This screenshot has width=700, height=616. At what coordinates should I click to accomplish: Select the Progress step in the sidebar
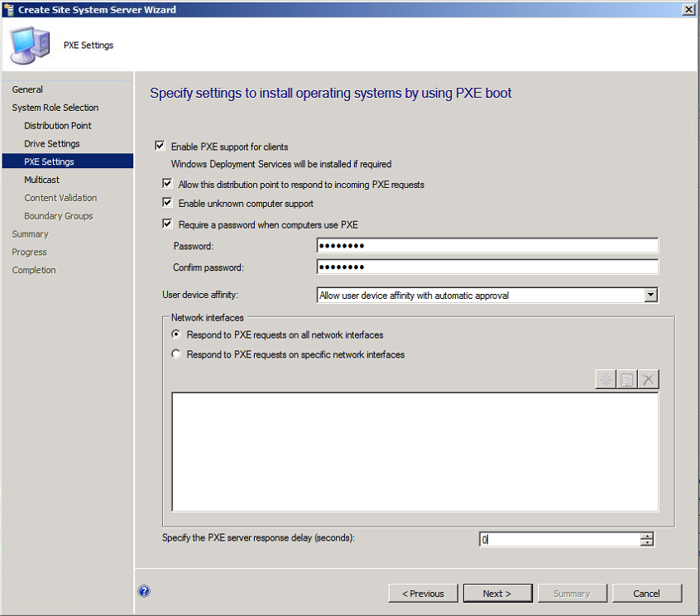click(29, 252)
